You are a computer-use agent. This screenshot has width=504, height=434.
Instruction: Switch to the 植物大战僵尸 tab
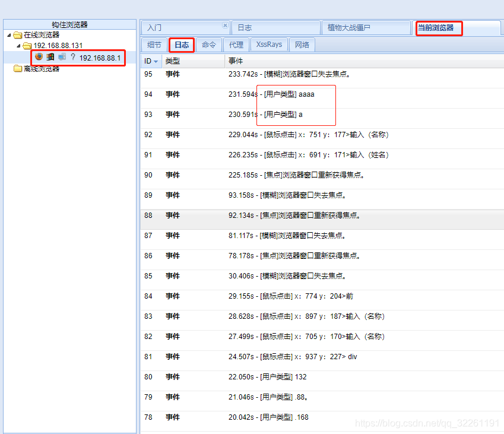366,28
